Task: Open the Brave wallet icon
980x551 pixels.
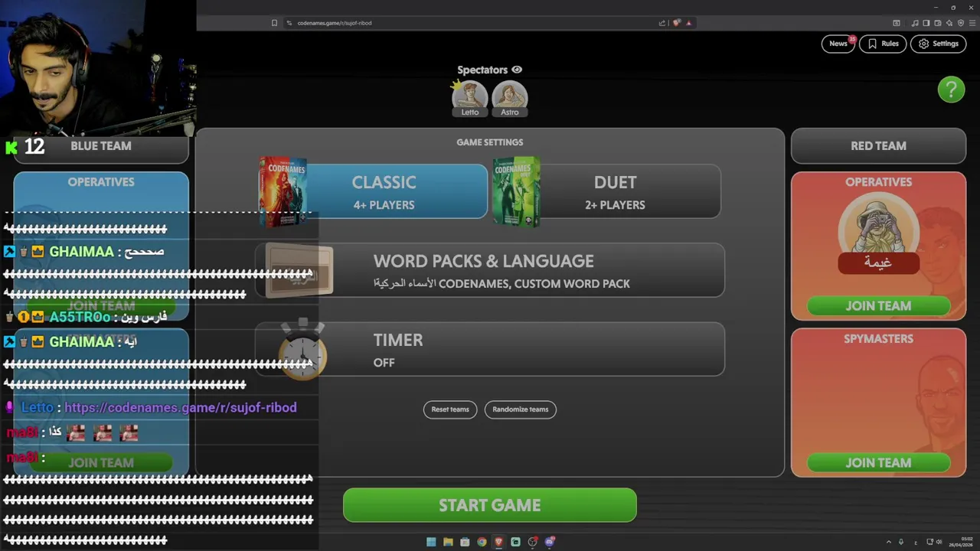Action: 938,23
